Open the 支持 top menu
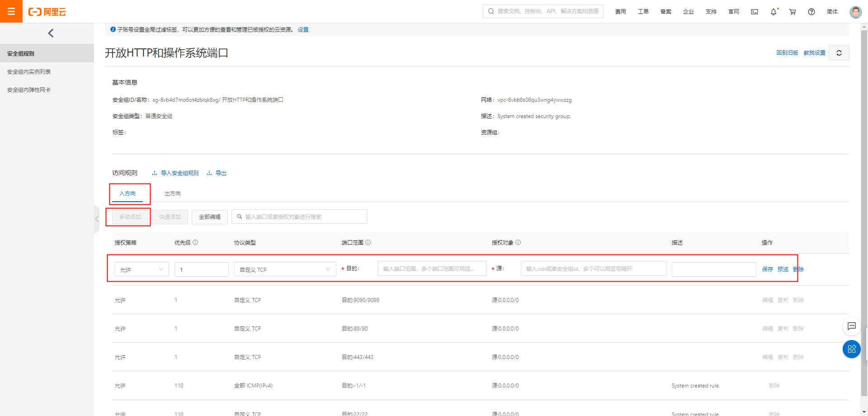 (711, 12)
